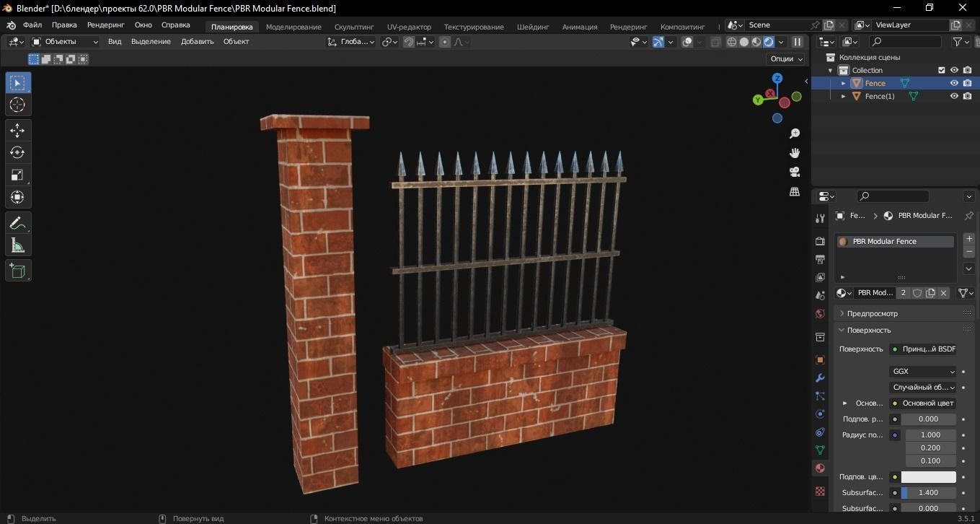Viewport: 980px width, 524px height.
Task: Click Principled BSDF surface shader button
Action: [923, 349]
